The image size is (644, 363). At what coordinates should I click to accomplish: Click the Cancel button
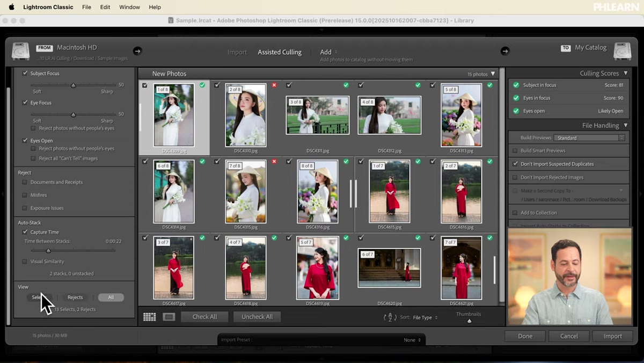coord(569,336)
